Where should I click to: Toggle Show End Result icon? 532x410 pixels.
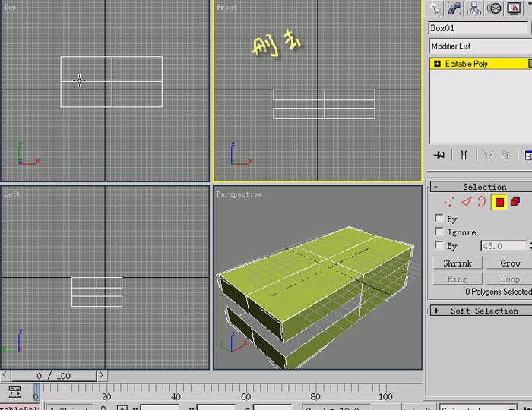[464, 155]
